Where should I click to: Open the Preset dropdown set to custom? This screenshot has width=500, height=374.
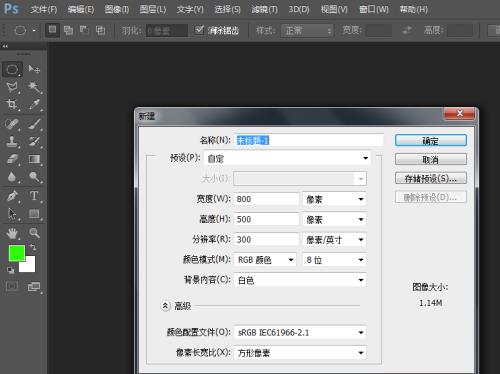pyautogui.click(x=287, y=158)
